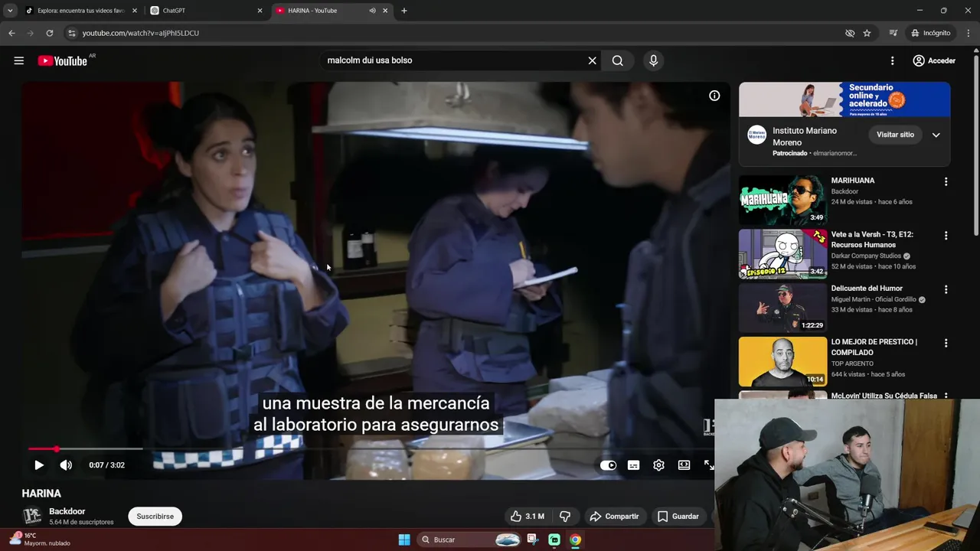
Task: Go to YouTube home via logo
Action: click(63, 60)
